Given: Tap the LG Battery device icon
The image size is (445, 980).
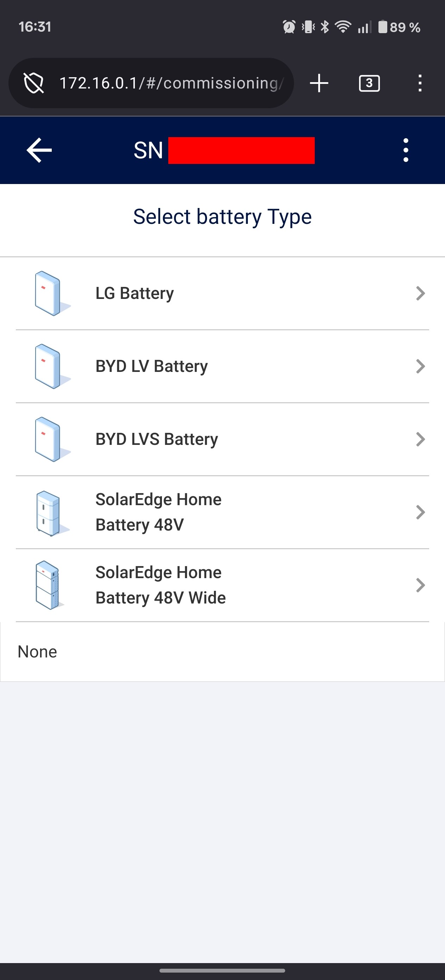Looking at the screenshot, I should 49,293.
